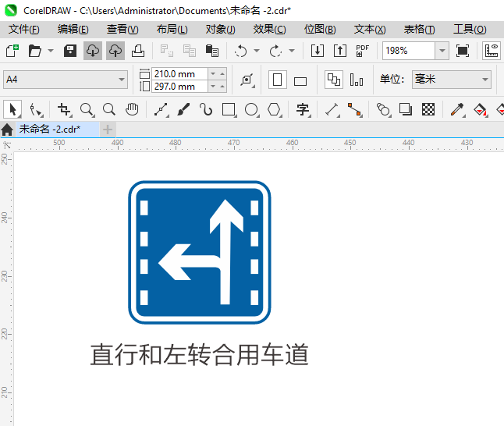The width and height of the screenshot is (504, 426).
Task: Select the Shape edit tool
Action: pos(36,110)
